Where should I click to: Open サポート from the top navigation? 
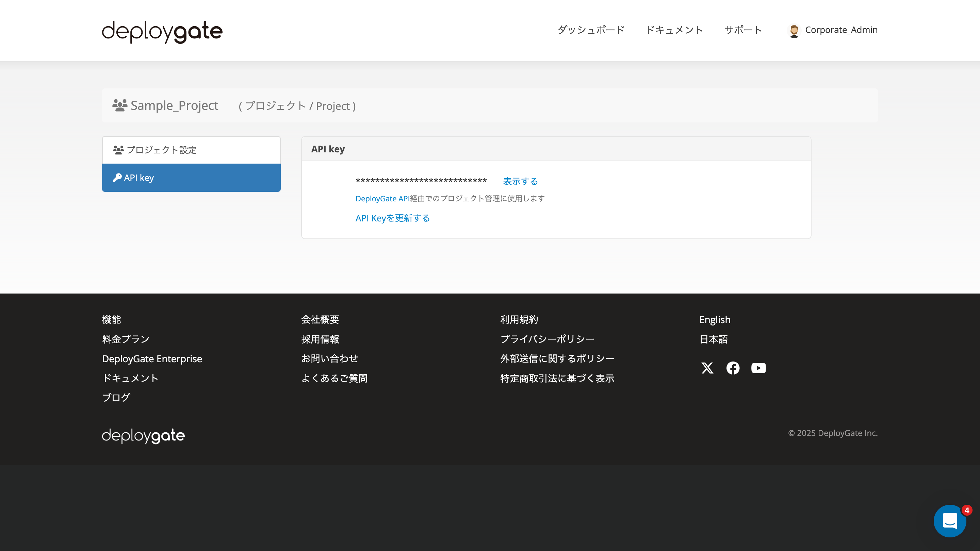tap(742, 30)
